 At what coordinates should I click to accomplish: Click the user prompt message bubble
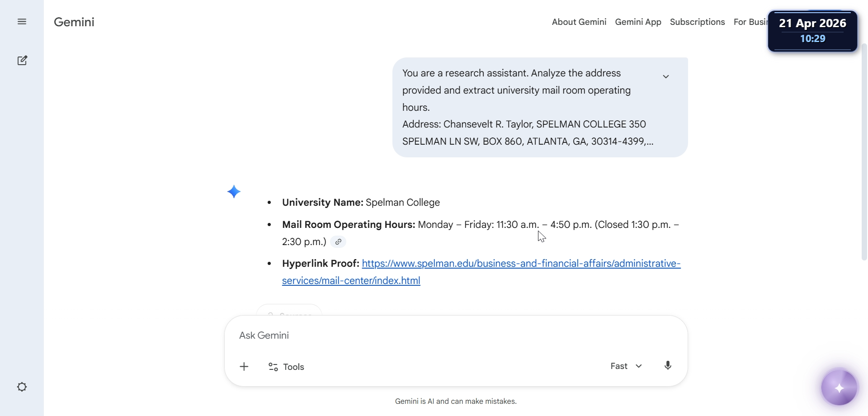tap(540, 107)
